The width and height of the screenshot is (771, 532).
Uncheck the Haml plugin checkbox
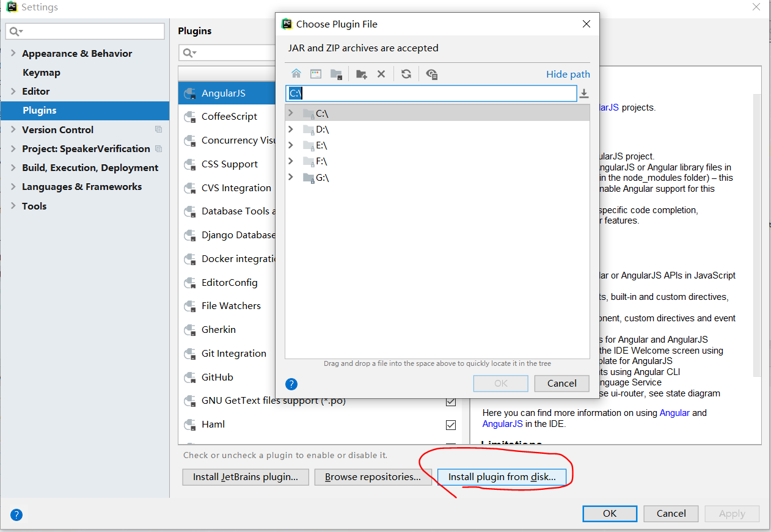click(451, 425)
